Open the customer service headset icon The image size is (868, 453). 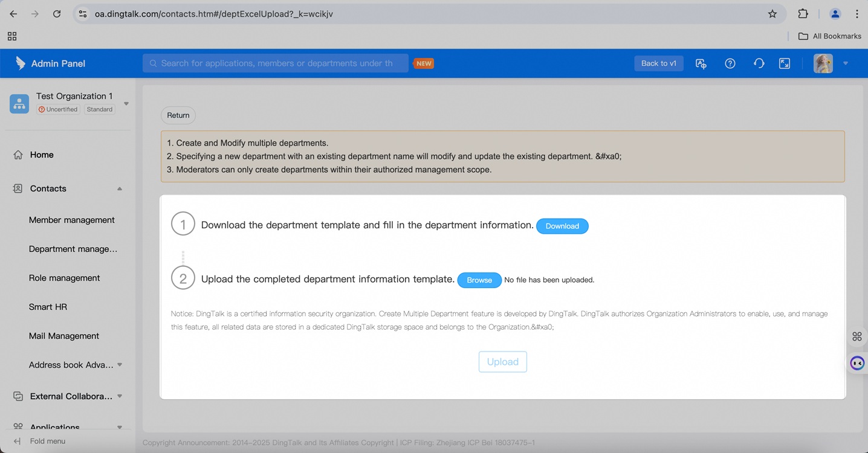pos(759,63)
